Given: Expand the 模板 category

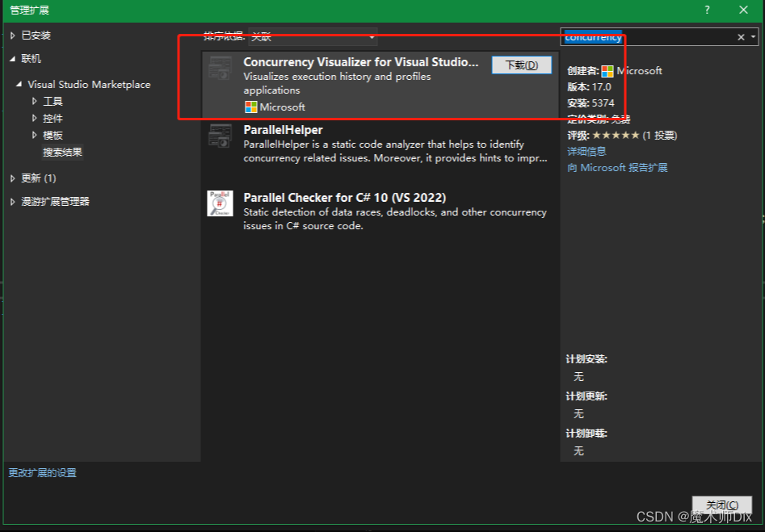Looking at the screenshot, I should 34,135.
